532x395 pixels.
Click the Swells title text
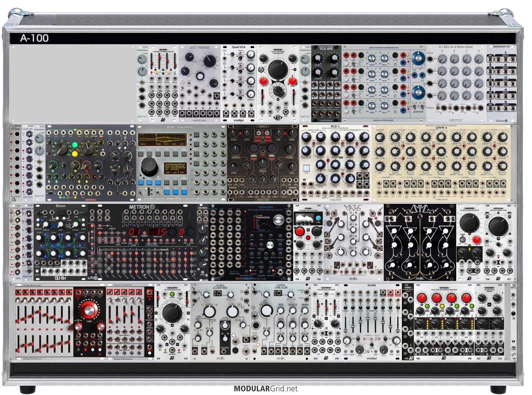point(372,285)
